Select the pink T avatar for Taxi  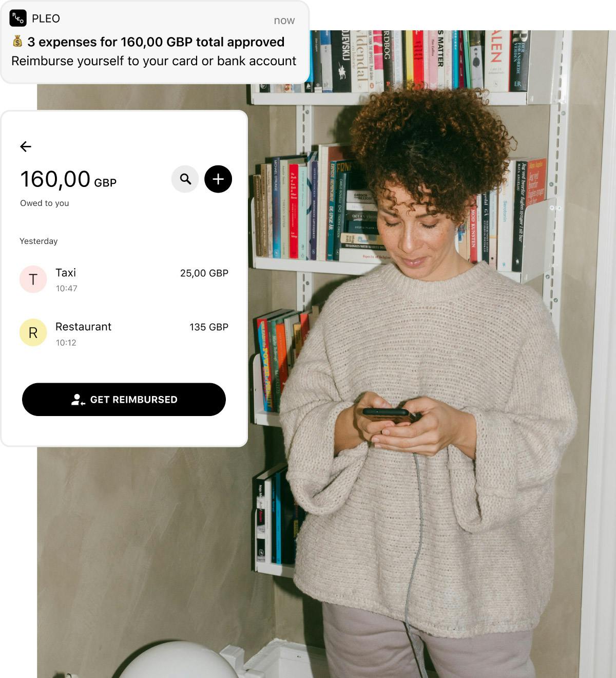tap(33, 279)
